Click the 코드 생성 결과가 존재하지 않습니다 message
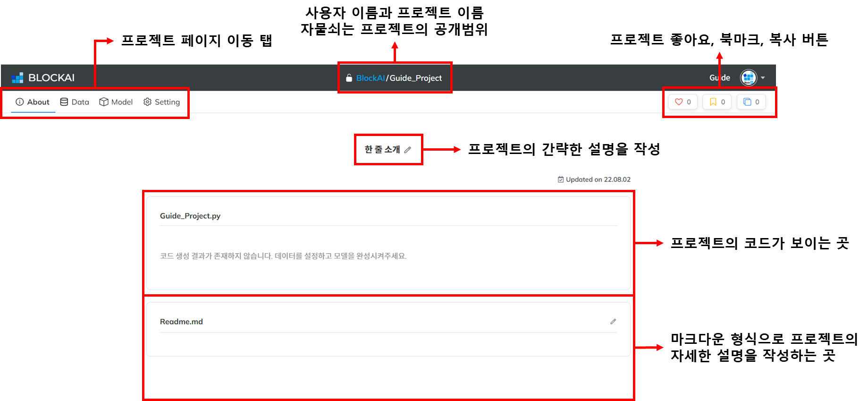Screen dimensions: 868x401 tap(283, 256)
